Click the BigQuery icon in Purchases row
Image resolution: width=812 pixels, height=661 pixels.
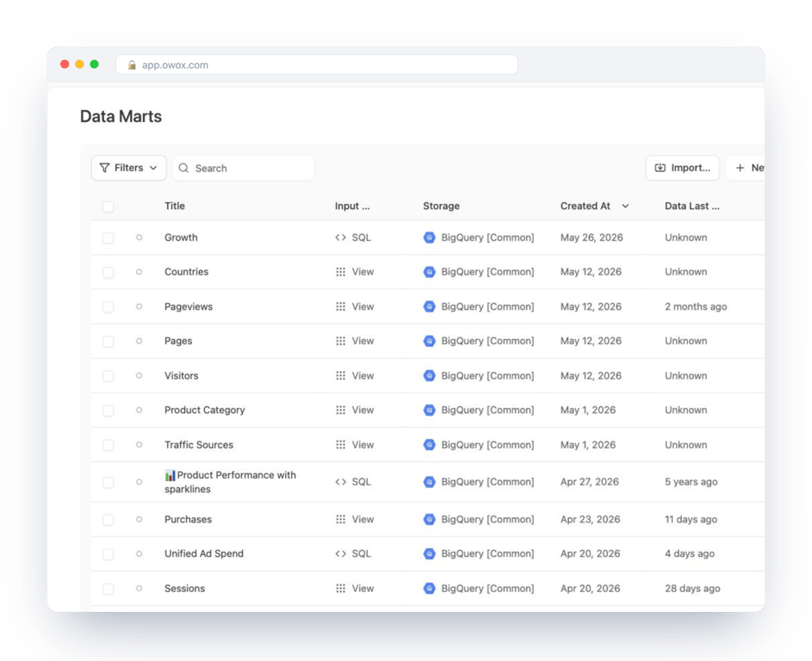tap(430, 519)
